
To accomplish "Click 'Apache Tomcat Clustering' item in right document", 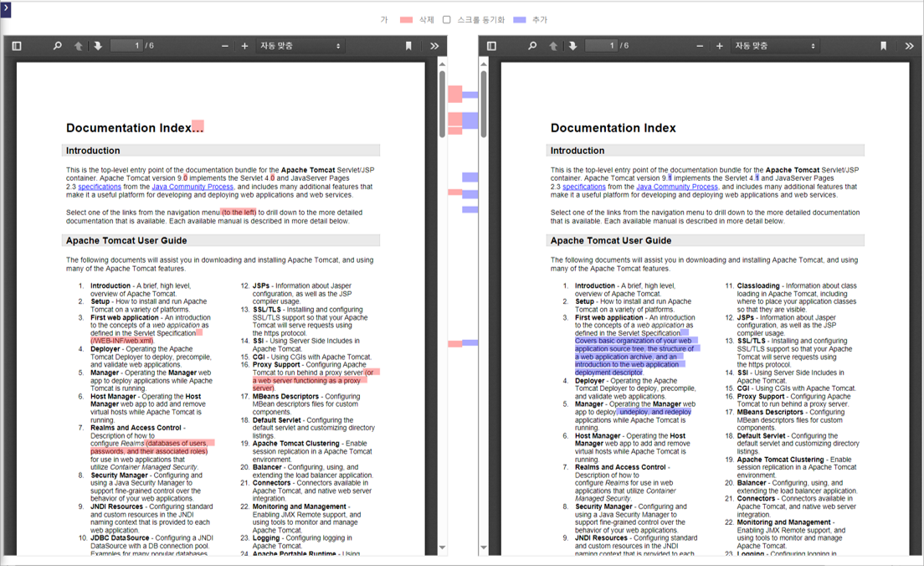I will [x=780, y=460].
